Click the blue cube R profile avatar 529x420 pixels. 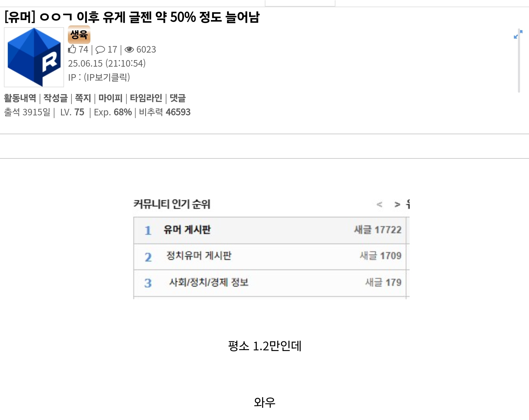[x=34, y=57]
